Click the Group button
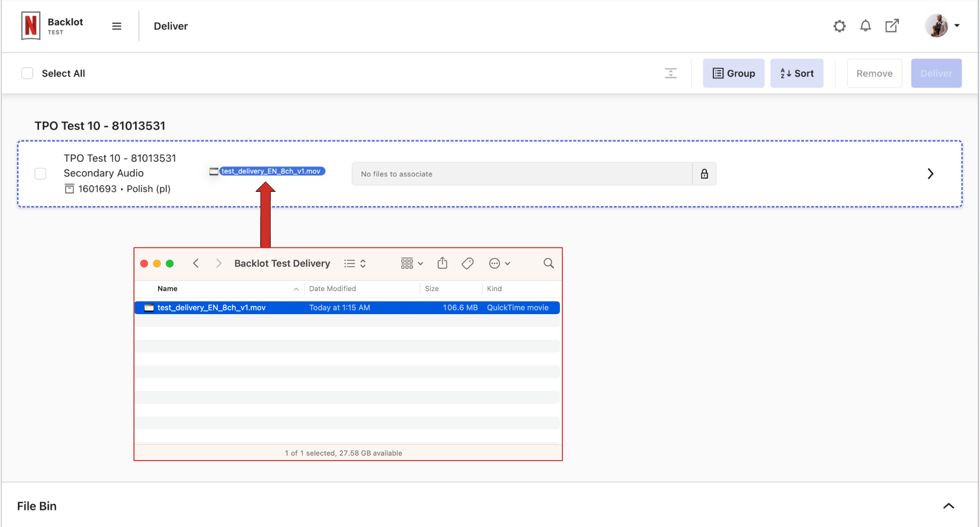The image size is (980, 527). pos(733,73)
